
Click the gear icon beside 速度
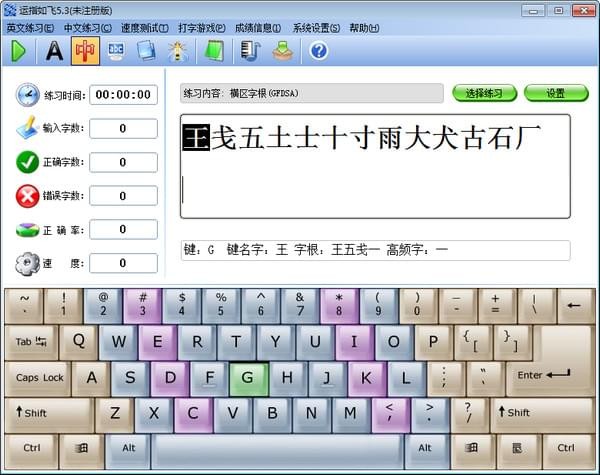click(28, 263)
